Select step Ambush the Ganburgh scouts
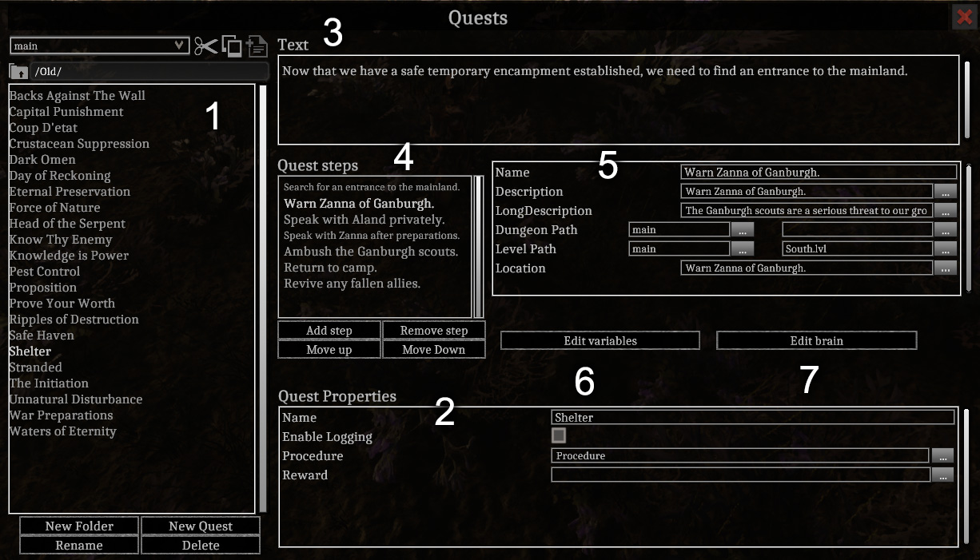980x560 pixels. click(x=371, y=252)
